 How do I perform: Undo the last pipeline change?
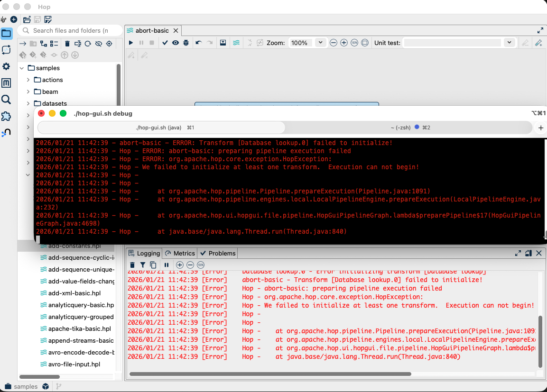[x=199, y=43]
